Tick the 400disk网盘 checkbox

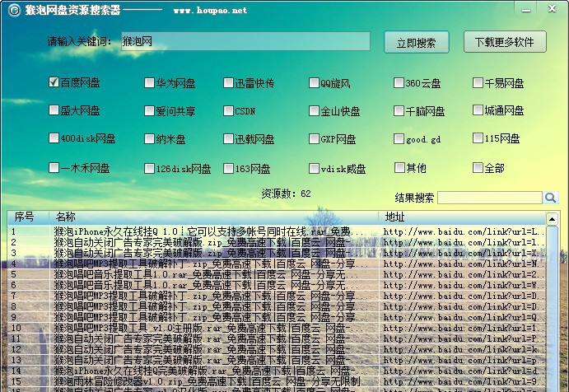[x=54, y=138]
